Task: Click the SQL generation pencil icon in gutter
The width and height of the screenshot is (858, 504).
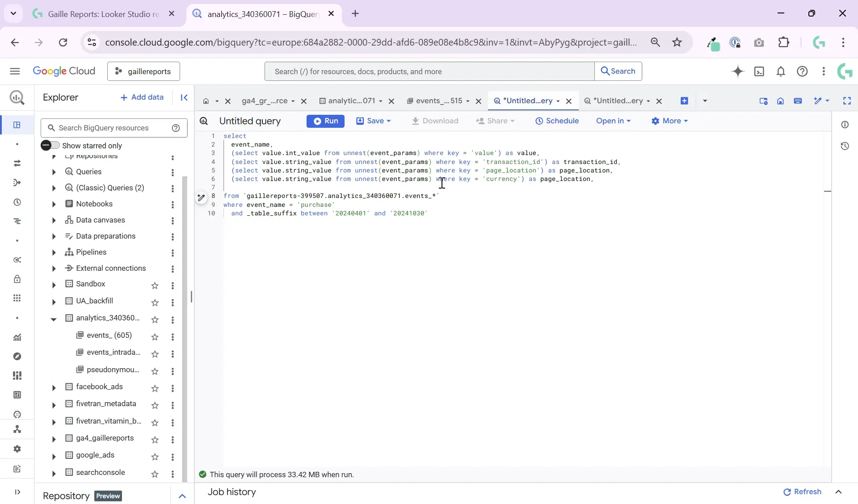Action: 201,197
